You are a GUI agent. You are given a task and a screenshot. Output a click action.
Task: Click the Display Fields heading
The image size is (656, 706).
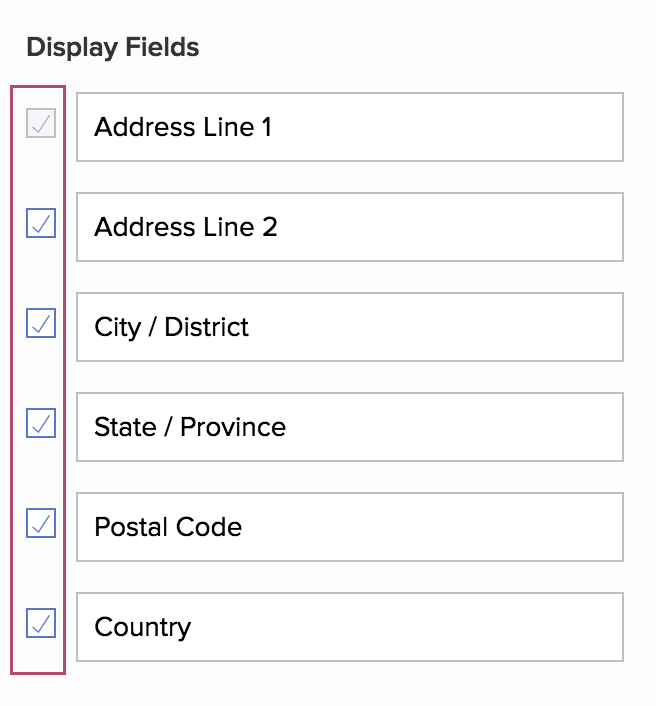coord(113,47)
